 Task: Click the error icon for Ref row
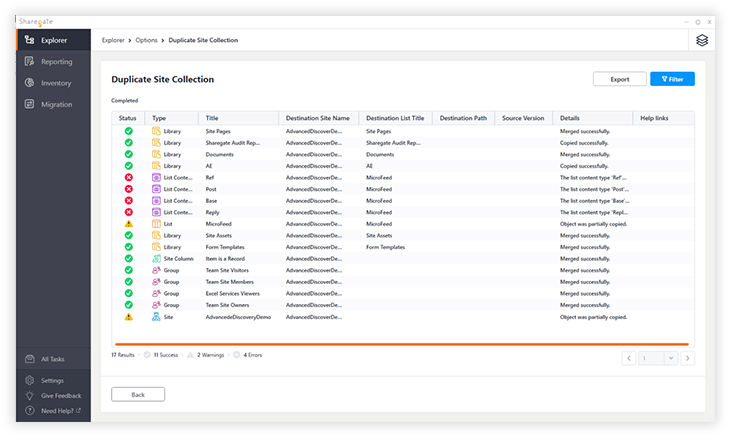128,177
